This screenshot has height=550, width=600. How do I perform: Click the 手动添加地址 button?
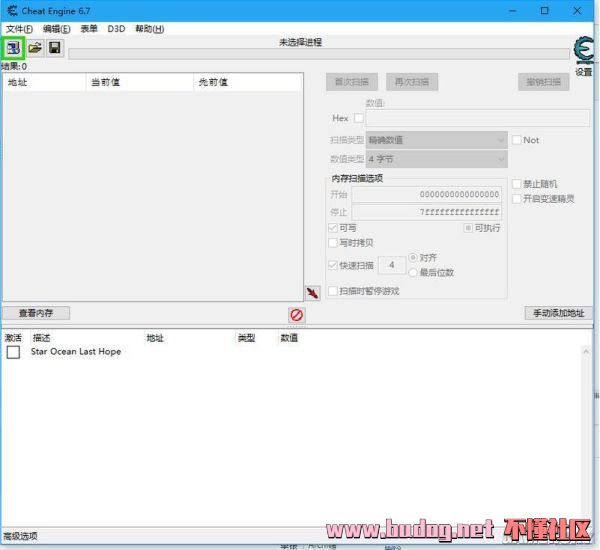558,313
